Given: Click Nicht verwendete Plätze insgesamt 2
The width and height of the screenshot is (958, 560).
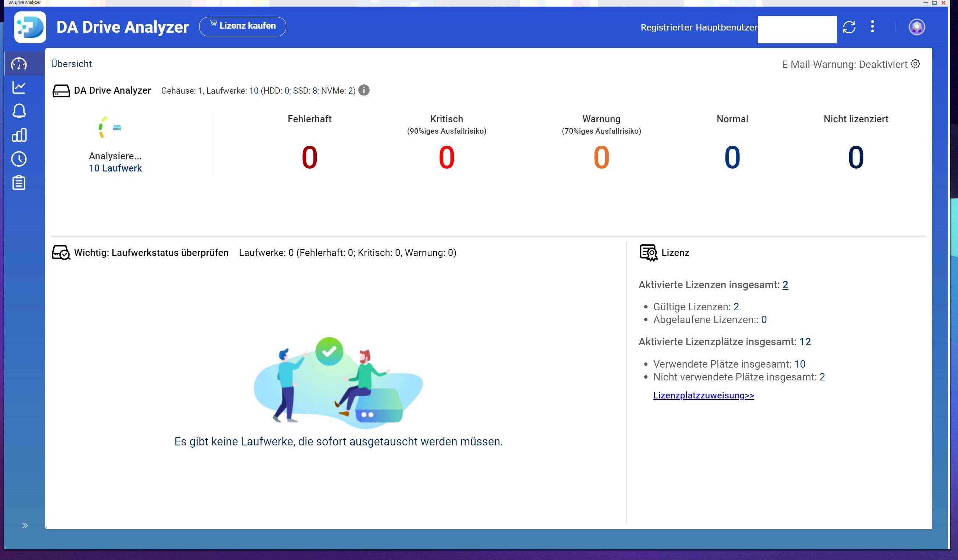Looking at the screenshot, I should point(739,377).
